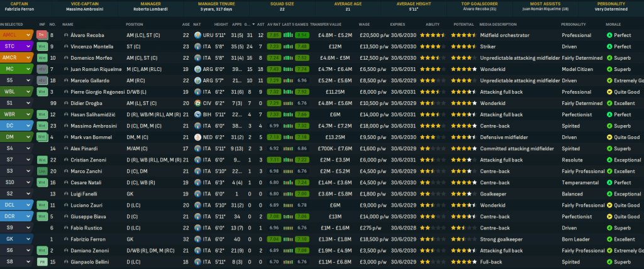Viewport: 644px width, 269px height.
Task: Open Juan Román Riquelme's player profile
Action: pos(94,69)
